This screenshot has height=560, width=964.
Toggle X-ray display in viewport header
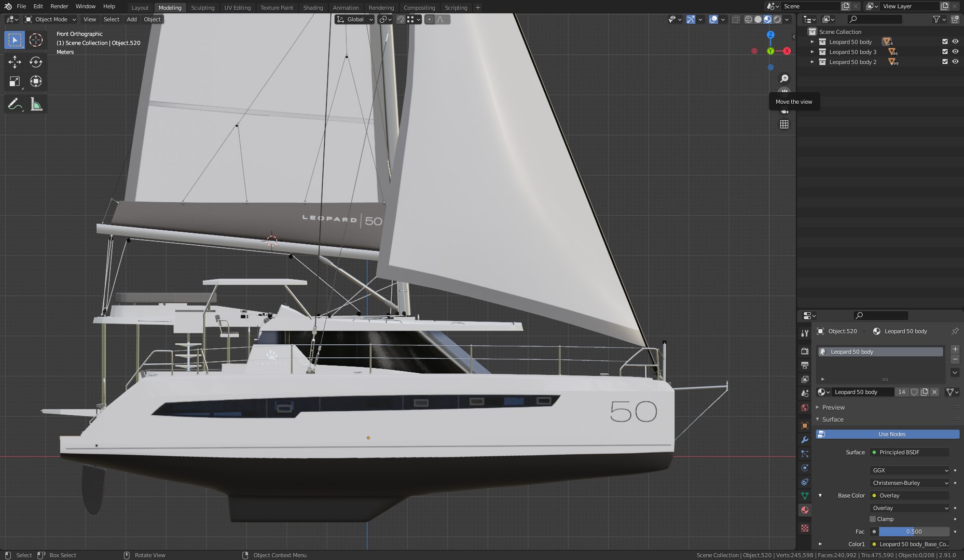click(x=736, y=19)
